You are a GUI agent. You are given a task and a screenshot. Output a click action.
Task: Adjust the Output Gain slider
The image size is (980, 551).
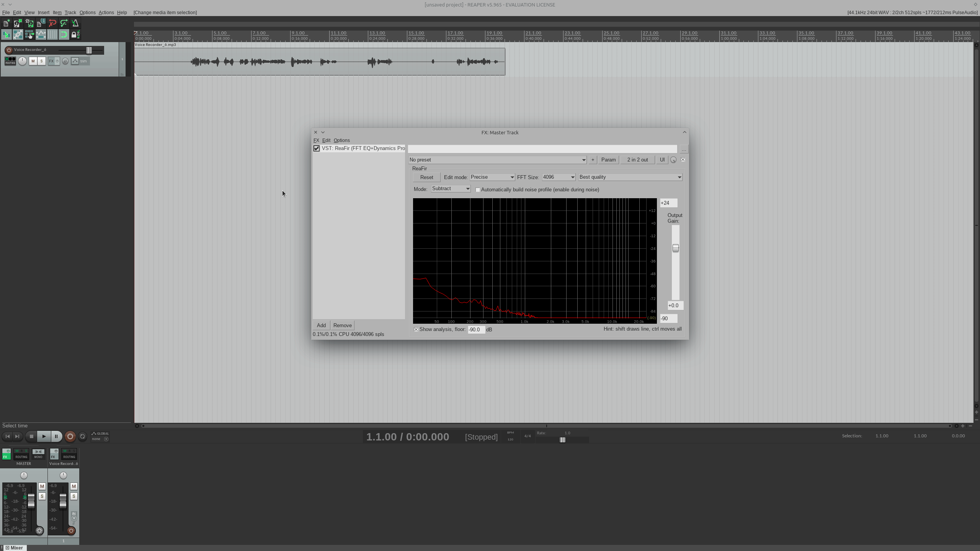click(675, 248)
